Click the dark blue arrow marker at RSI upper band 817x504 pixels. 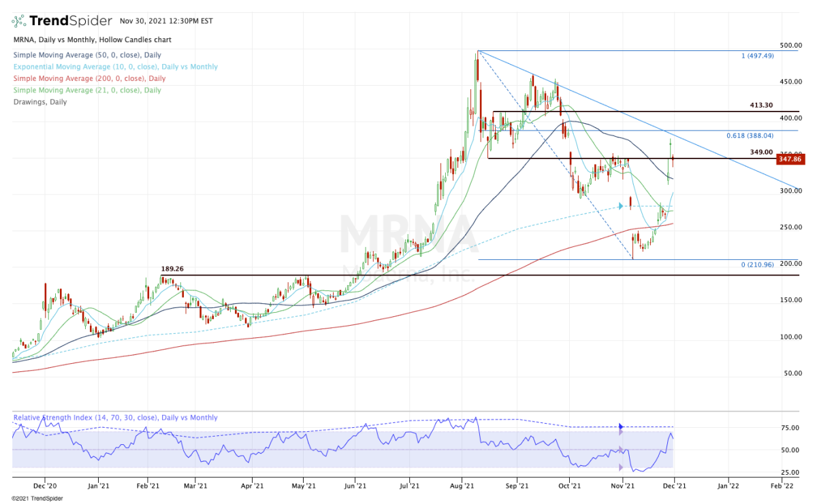621,426
